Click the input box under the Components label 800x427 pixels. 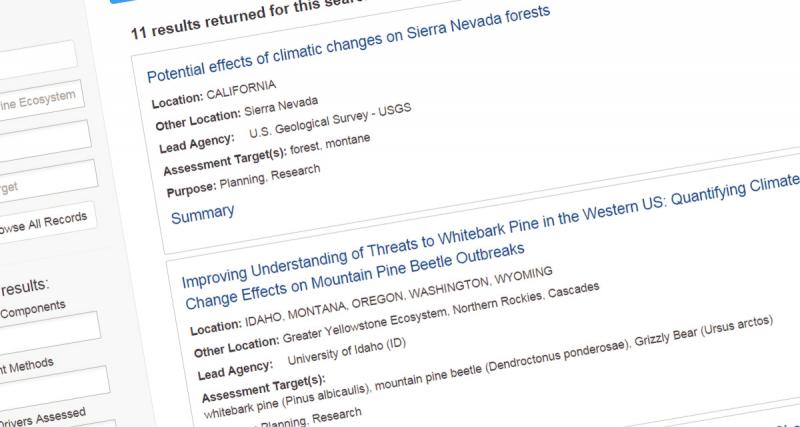point(48,329)
